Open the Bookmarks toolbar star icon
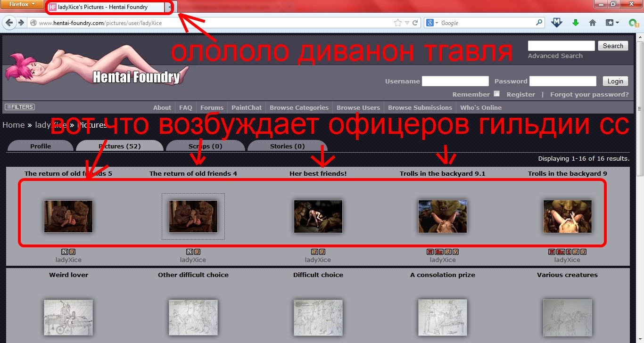 point(610,23)
